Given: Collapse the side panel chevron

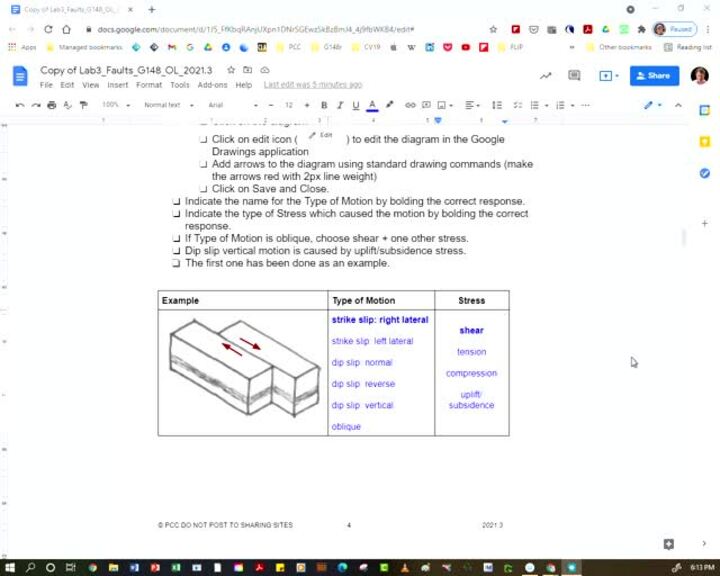Looking at the screenshot, I should tap(704, 543).
